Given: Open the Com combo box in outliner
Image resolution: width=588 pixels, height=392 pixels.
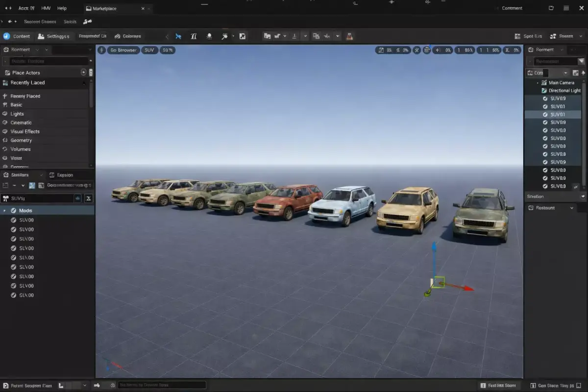Looking at the screenshot, I should click(x=547, y=73).
